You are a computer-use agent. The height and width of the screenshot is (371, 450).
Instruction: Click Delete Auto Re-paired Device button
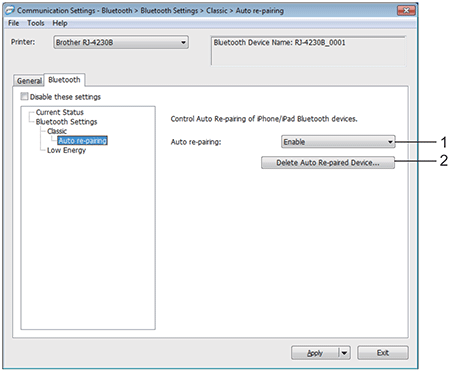click(328, 163)
